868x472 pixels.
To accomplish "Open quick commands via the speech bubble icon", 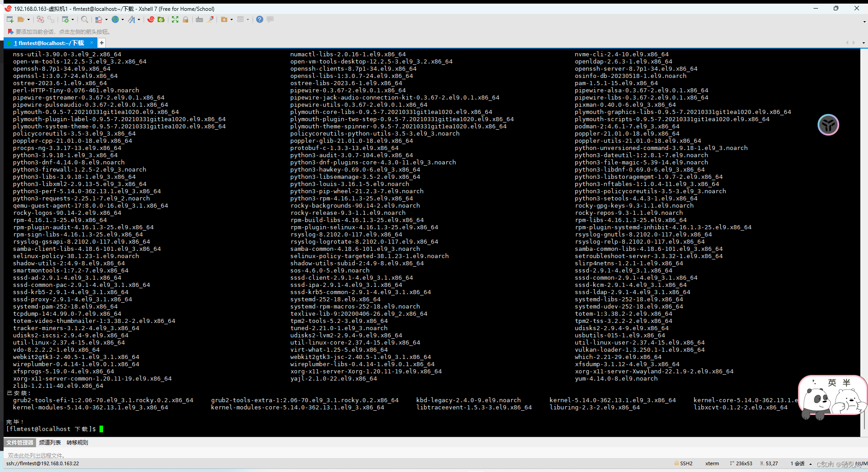I will tap(269, 19).
